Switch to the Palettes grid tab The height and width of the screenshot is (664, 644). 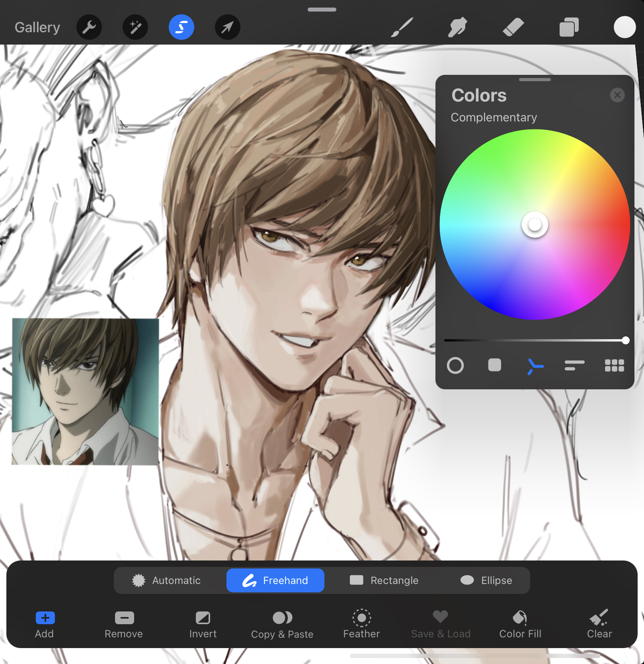click(614, 365)
